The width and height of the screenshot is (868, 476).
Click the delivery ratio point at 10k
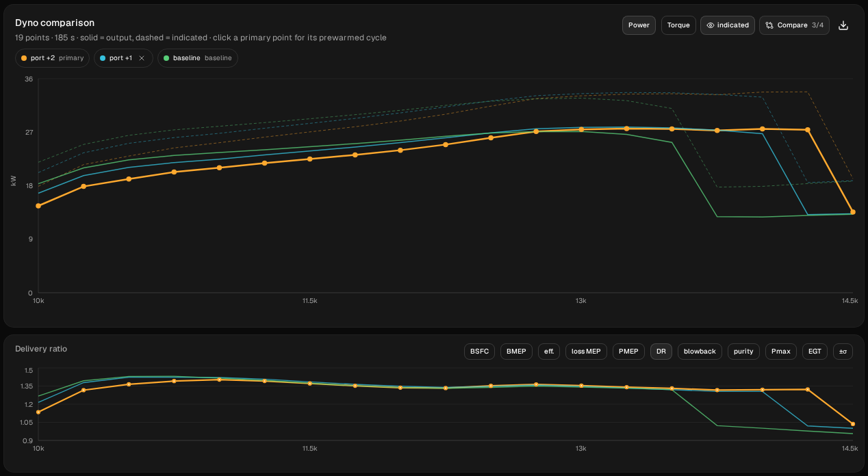[38, 412]
